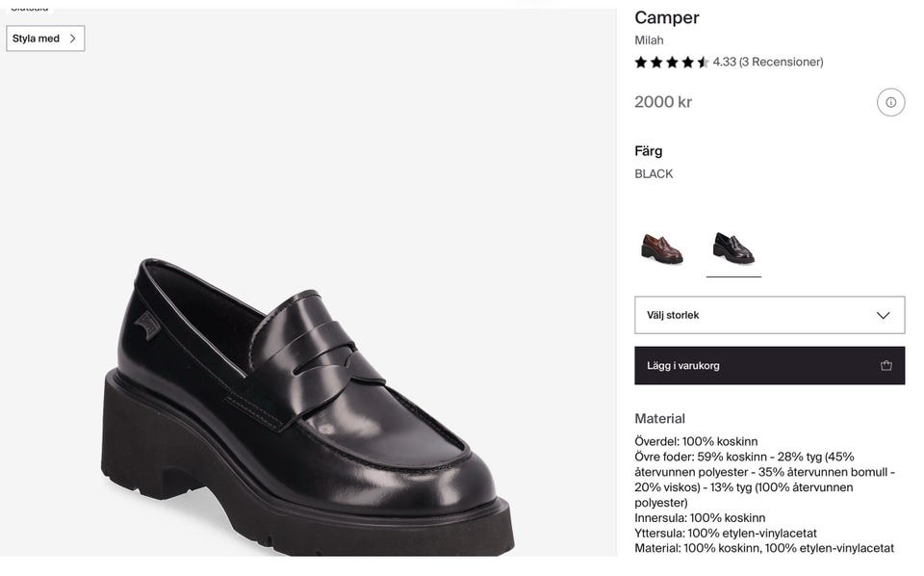Click the arrow icon in Styla med

(x=72, y=39)
